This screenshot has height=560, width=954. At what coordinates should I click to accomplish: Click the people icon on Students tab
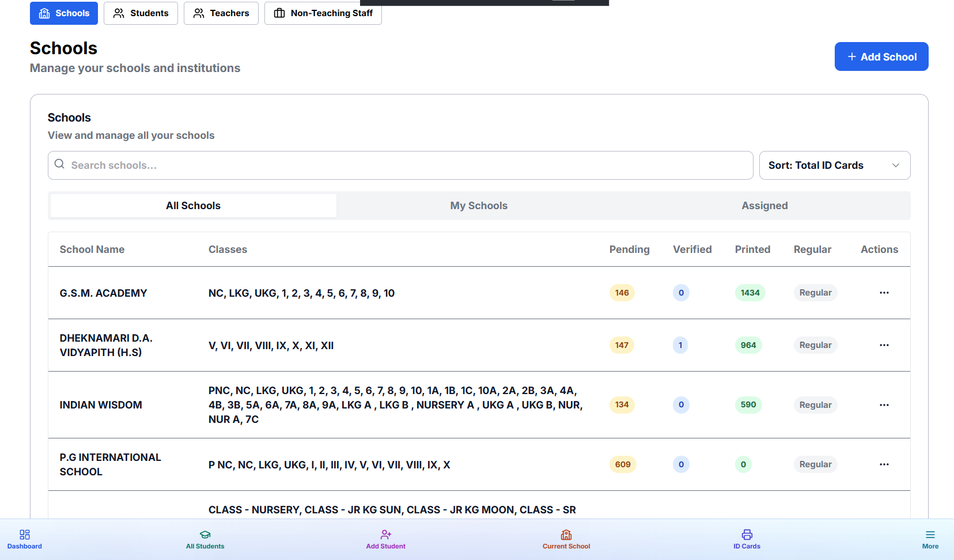pyautogui.click(x=119, y=13)
